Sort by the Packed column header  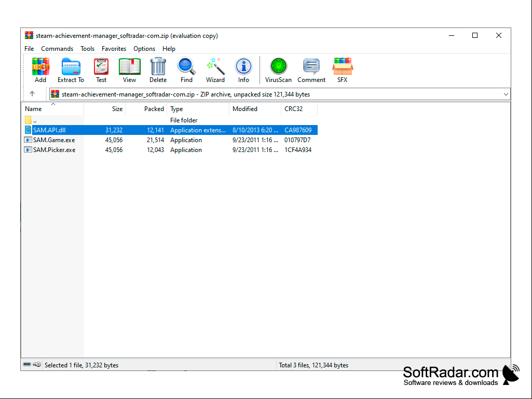point(146,109)
